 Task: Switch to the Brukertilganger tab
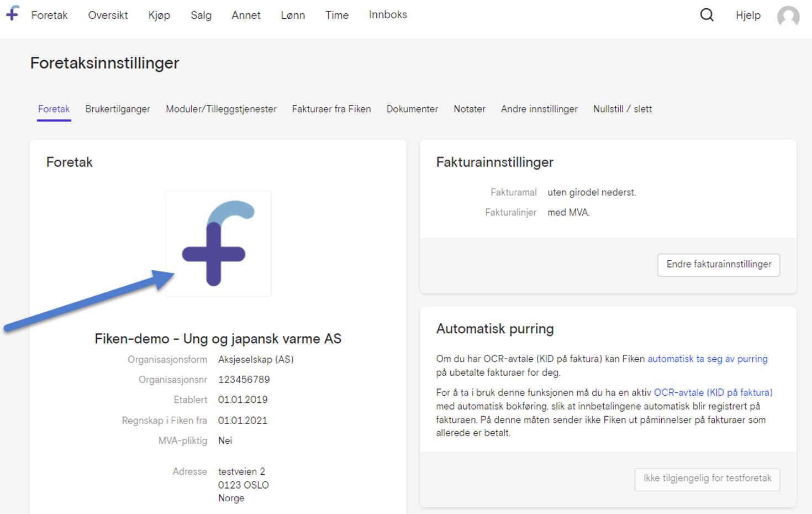tap(118, 109)
